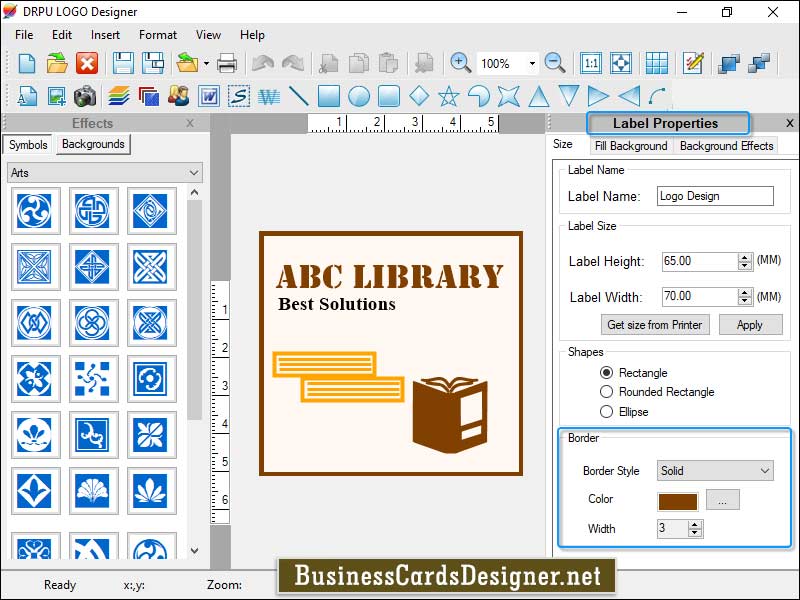Click the brown border color swatch
Screen dimensions: 800x600
[x=677, y=500]
